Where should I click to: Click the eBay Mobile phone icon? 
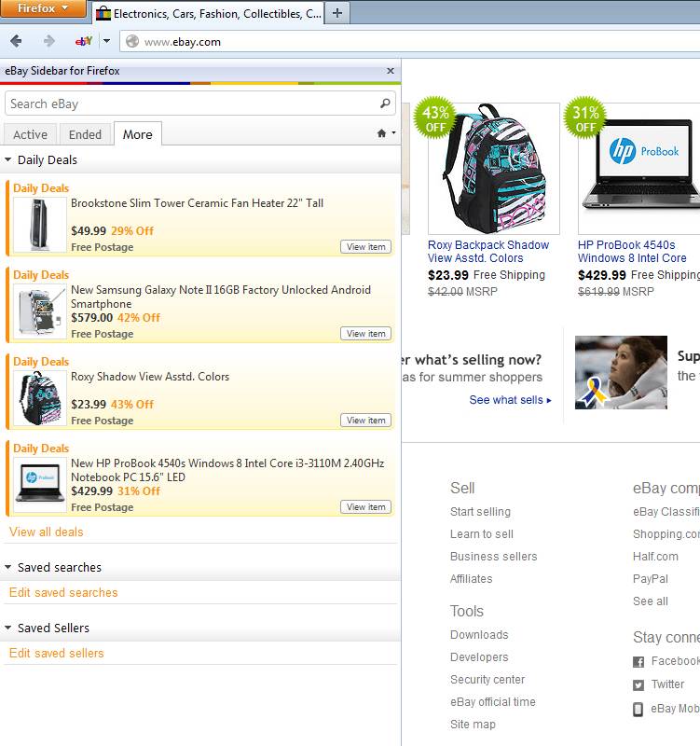pyautogui.click(x=638, y=710)
